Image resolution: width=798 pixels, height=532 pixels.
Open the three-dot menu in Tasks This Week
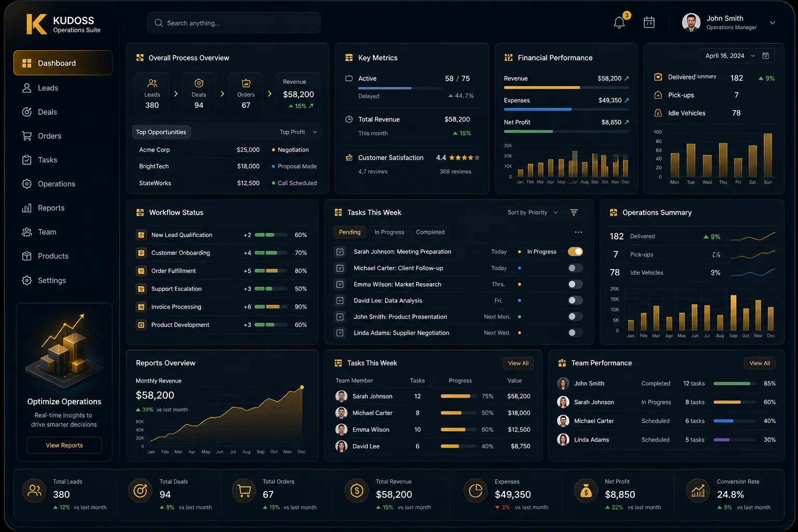578,232
